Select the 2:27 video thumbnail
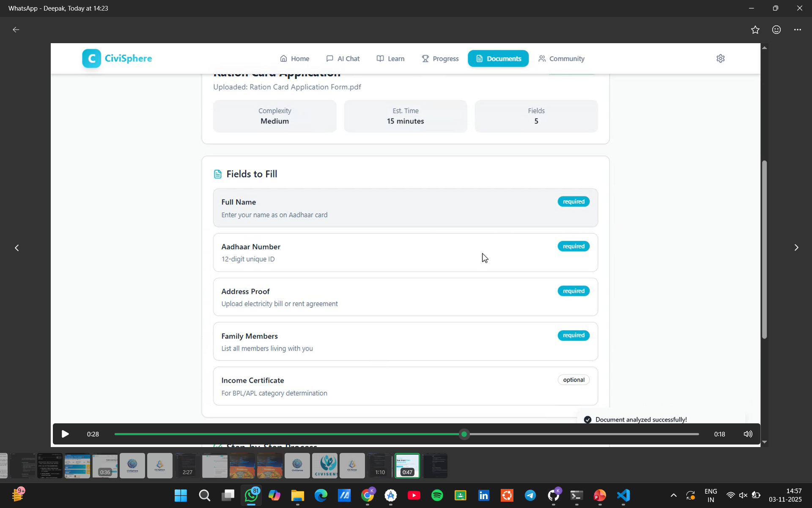This screenshot has width=812, height=508. [187, 466]
